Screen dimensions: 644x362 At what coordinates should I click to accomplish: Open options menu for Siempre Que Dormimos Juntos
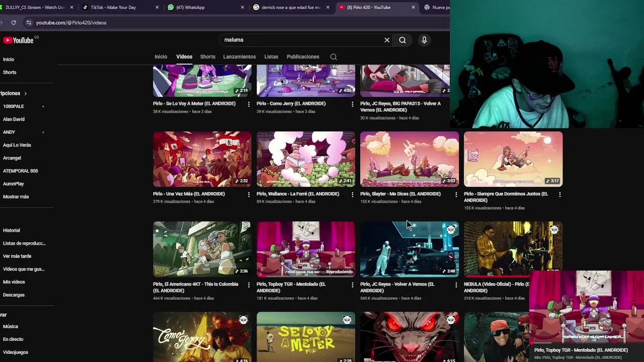[x=559, y=194]
